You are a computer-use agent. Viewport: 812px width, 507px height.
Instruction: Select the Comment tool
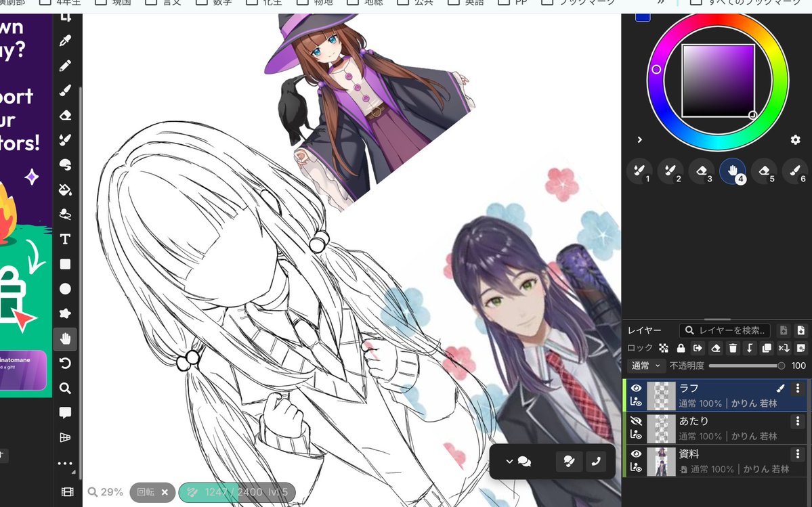pos(65,412)
